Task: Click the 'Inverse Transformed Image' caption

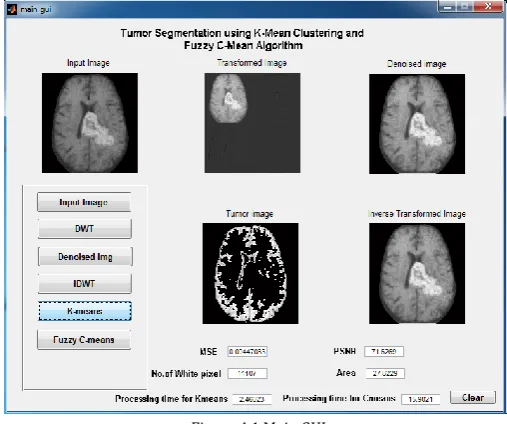Action: pyautogui.click(x=417, y=214)
